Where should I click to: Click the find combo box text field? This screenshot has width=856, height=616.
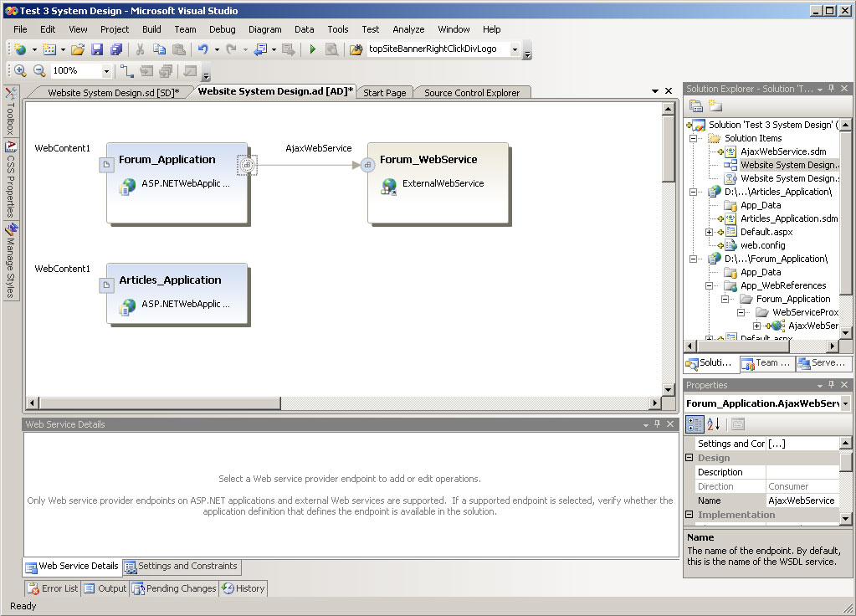pos(438,49)
